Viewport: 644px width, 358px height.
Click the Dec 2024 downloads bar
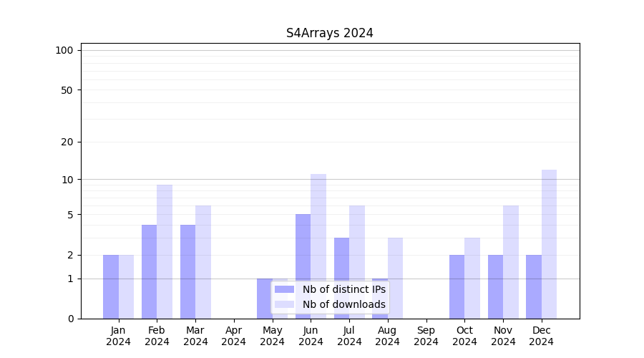pos(549,244)
